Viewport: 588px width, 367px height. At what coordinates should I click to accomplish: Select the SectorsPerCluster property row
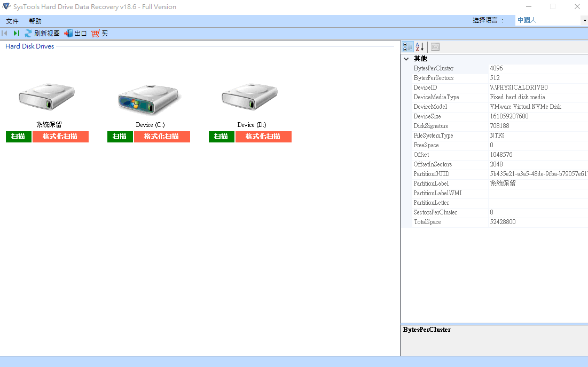coord(500,212)
